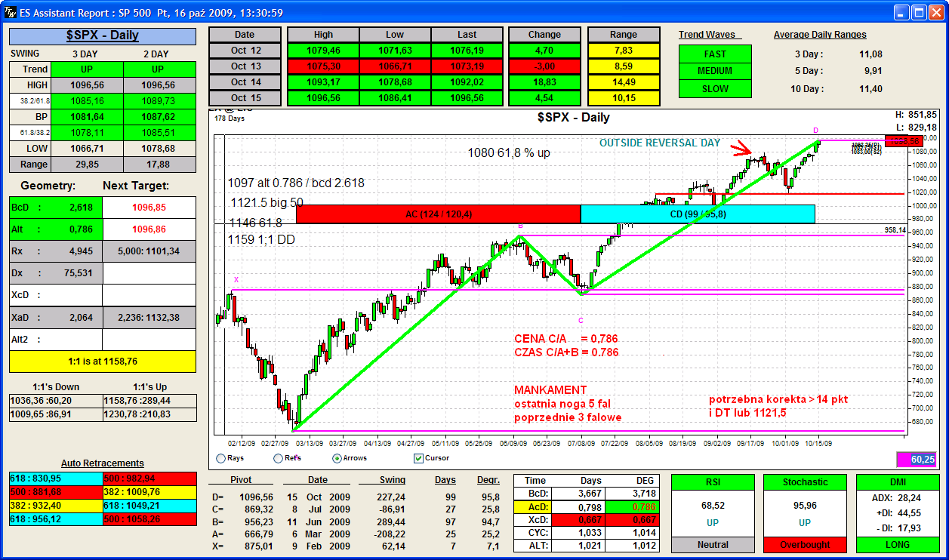Click the cyan CD bar on chart
Screen dimensions: 949x560
click(698, 214)
